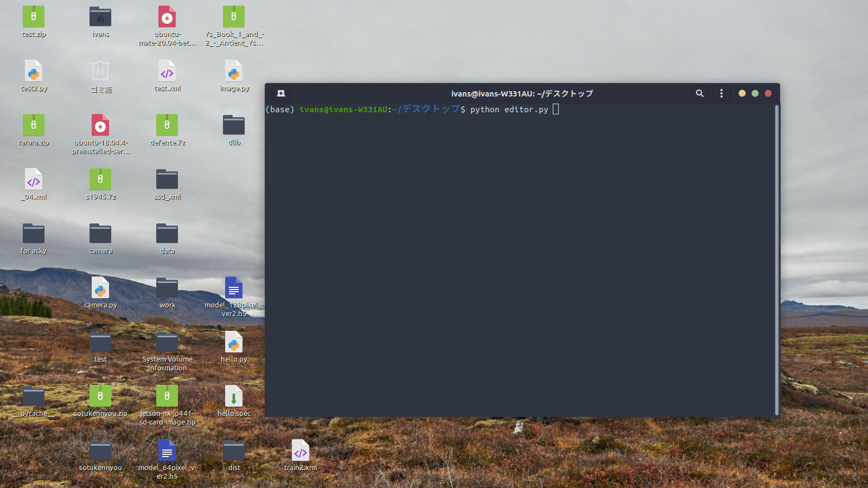Open the terminal search icon
This screenshot has width=868, height=488.
pyautogui.click(x=699, y=93)
